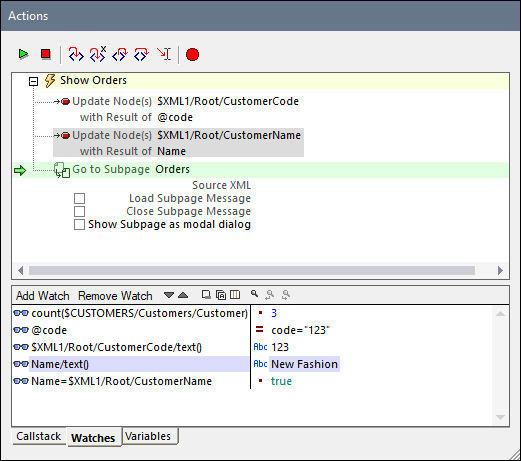Click the Source XML label

(221, 185)
